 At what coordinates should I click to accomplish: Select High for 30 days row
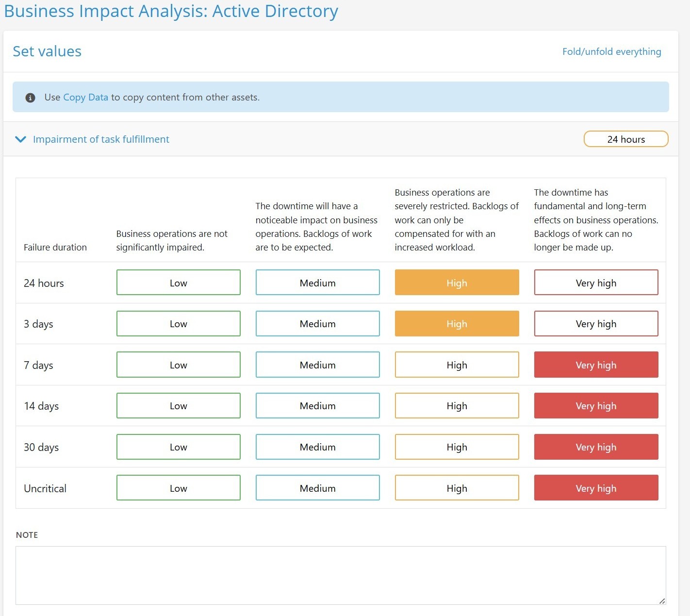point(457,447)
